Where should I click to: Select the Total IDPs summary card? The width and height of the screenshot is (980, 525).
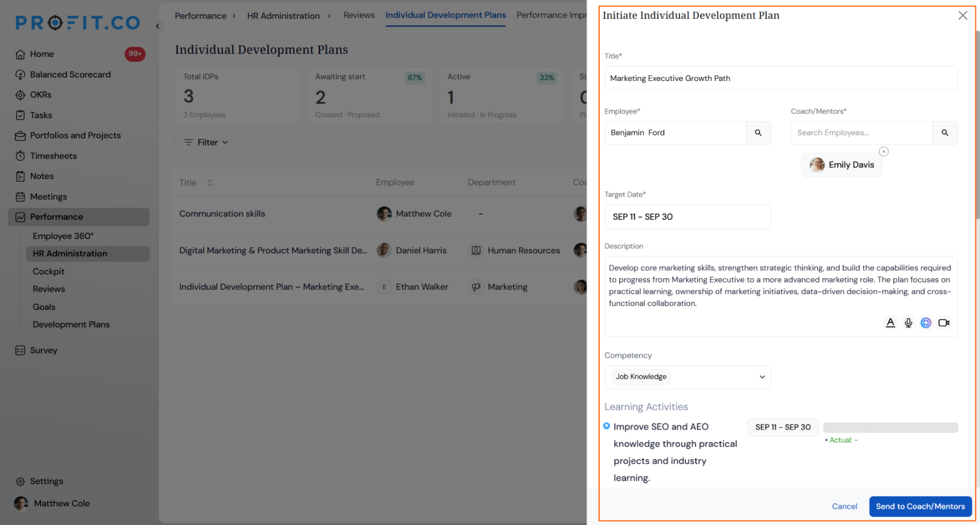[238, 96]
